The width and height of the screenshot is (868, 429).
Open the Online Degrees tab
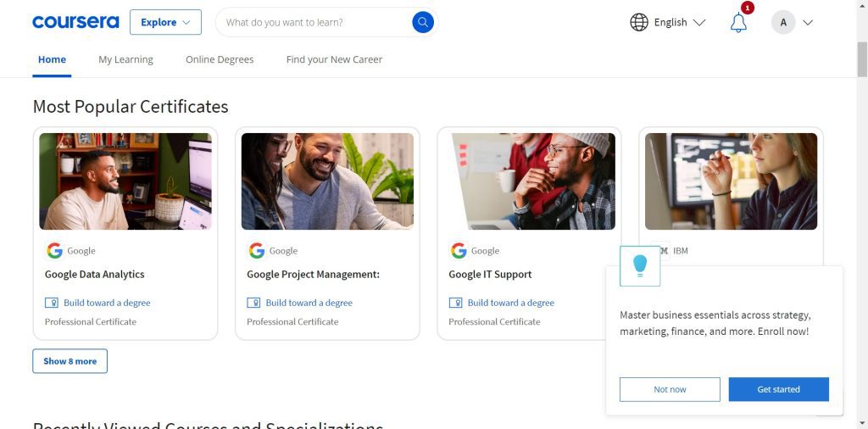(220, 59)
